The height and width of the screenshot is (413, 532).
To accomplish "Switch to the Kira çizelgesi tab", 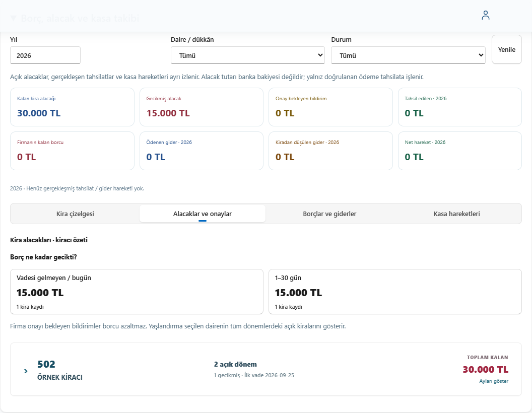I will [x=75, y=214].
